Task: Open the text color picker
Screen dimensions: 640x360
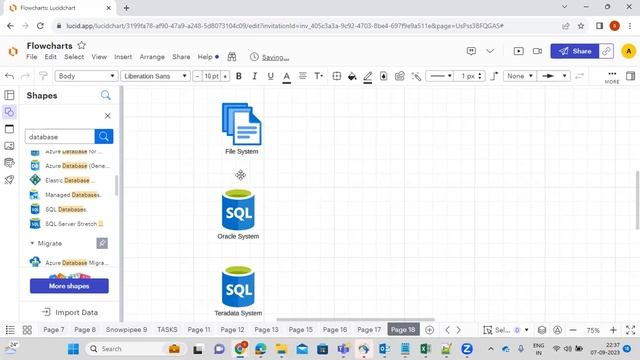Action: 287,76
